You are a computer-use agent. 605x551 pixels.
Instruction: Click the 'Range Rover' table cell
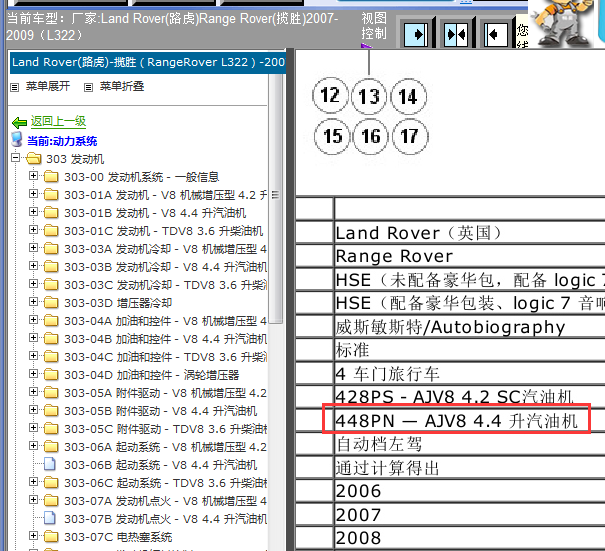coord(470,256)
